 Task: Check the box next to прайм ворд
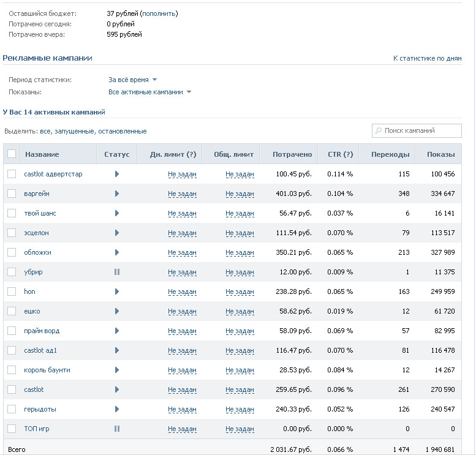click(x=12, y=331)
